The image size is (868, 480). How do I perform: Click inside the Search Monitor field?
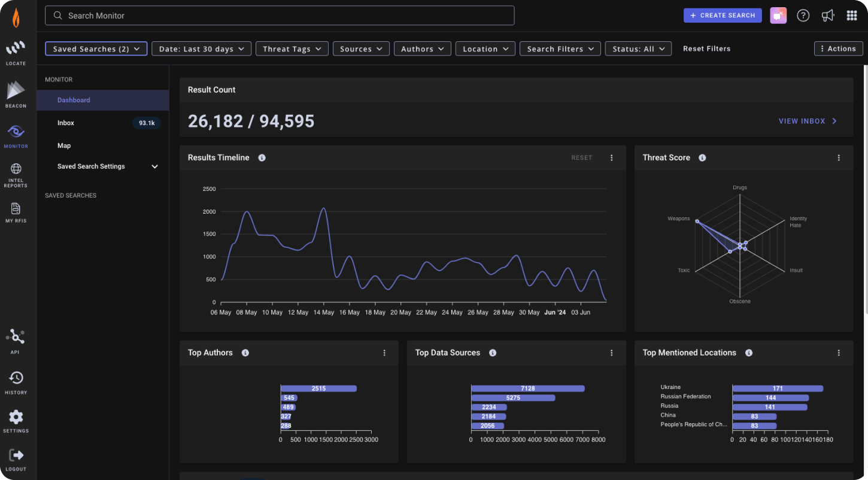[x=280, y=16]
